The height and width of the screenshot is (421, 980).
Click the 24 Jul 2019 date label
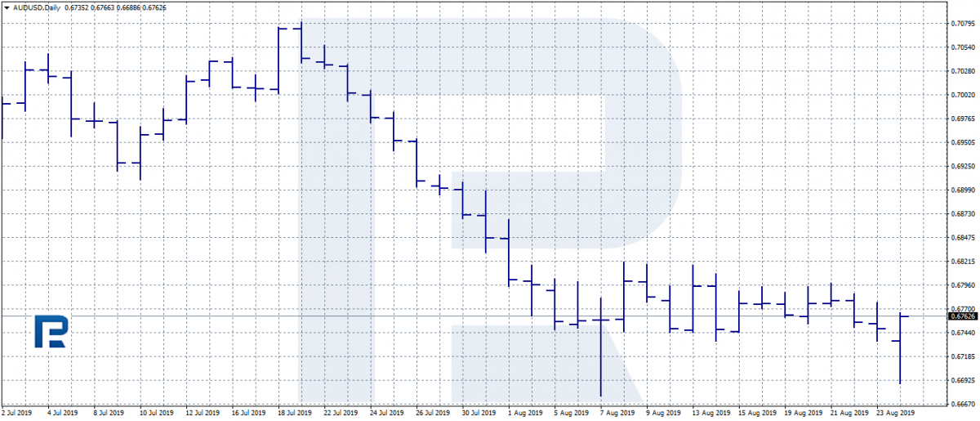click(387, 414)
